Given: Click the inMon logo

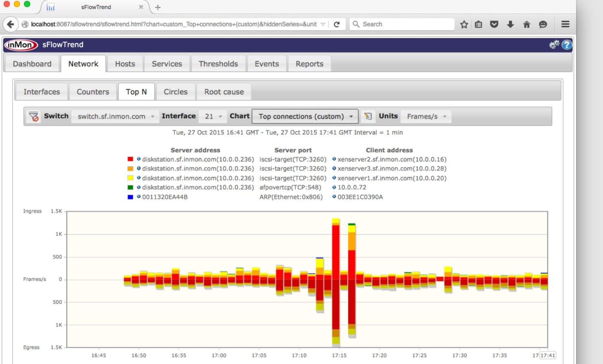Looking at the screenshot, I should [x=21, y=45].
